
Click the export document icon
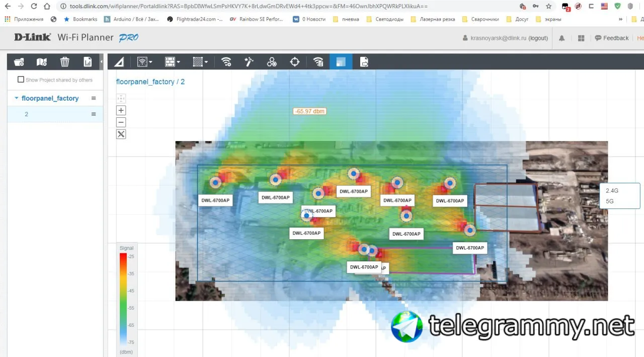364,62
